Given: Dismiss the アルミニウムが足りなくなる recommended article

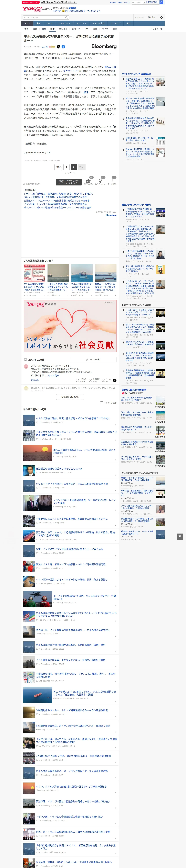Looking at the screenshot, I should click(116, 440).
